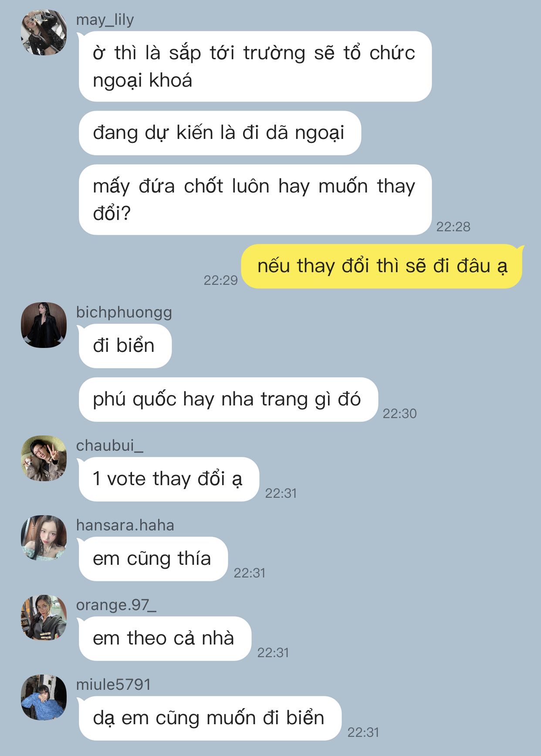Select the yellow message 'nếu thay đổi thì sẽ đi đâu ạ'
The height and width of the screenshot is (756, 541).
click(x=382, y=267)
